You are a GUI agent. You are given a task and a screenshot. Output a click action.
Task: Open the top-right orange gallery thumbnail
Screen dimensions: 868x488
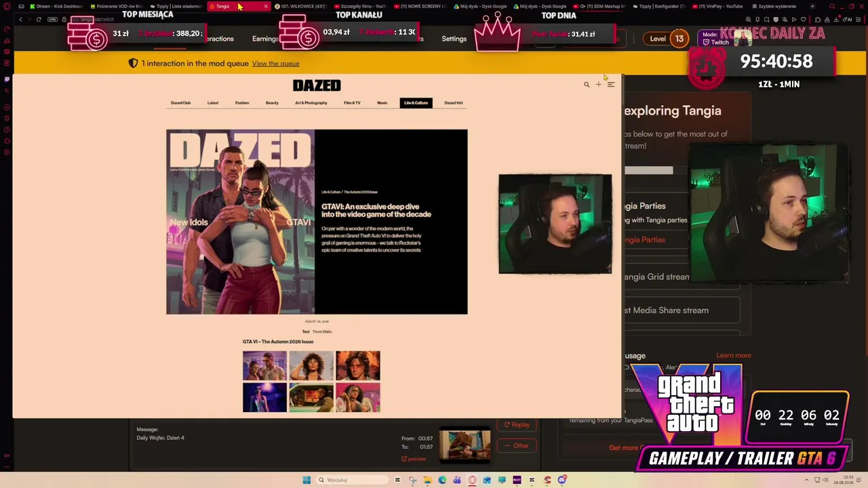coord(358,365)
